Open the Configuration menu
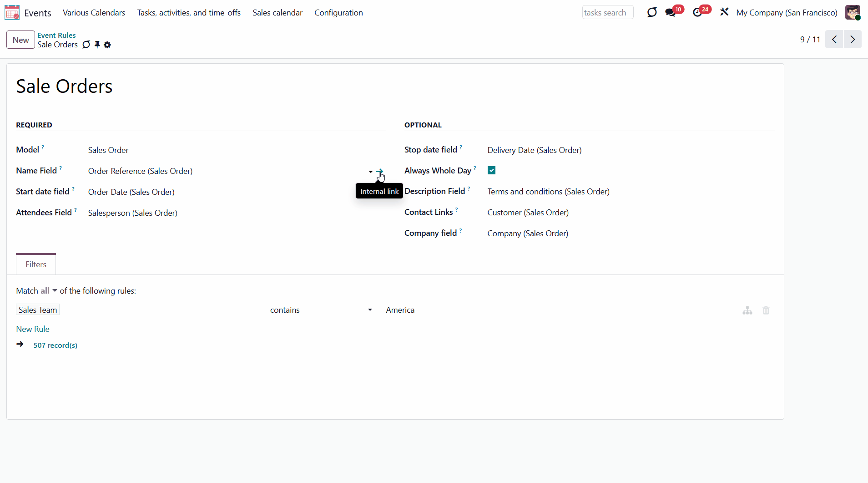Image resolution: width=868 pixels, height=483 pixels. point(338,13)
